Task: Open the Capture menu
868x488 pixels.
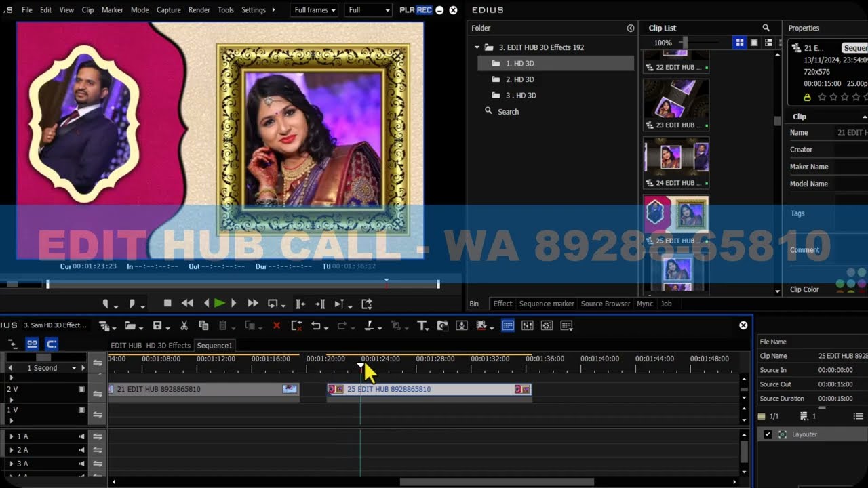Action: point(168,10)
